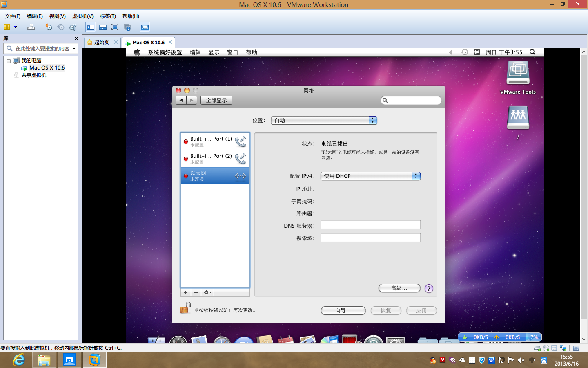This screenshot has height=368, width=588.
Task: Click the lock icon to prevent changes
Action: (186, 308)
